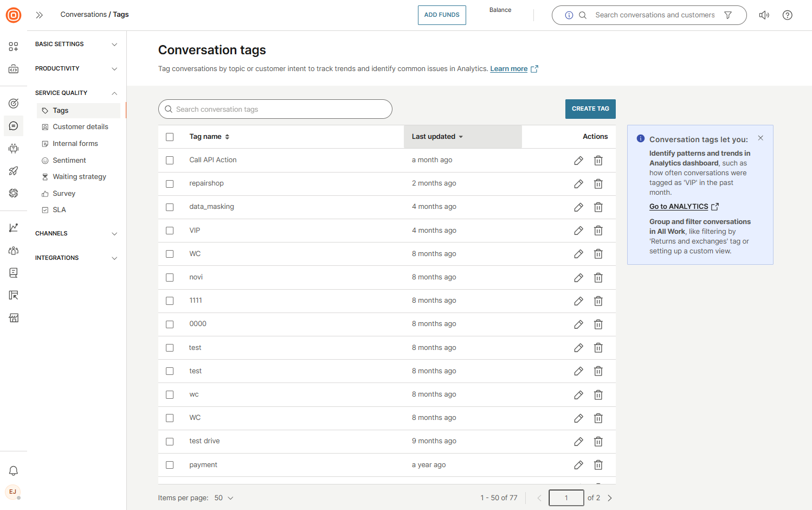Delete the repairshop tag with trash icon
This screenshot has width=812, height=510.
pyautogui.click(x=598, y=184)
